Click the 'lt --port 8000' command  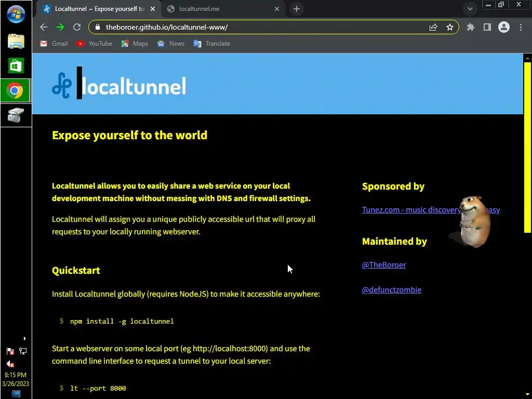tap(98, 388)
